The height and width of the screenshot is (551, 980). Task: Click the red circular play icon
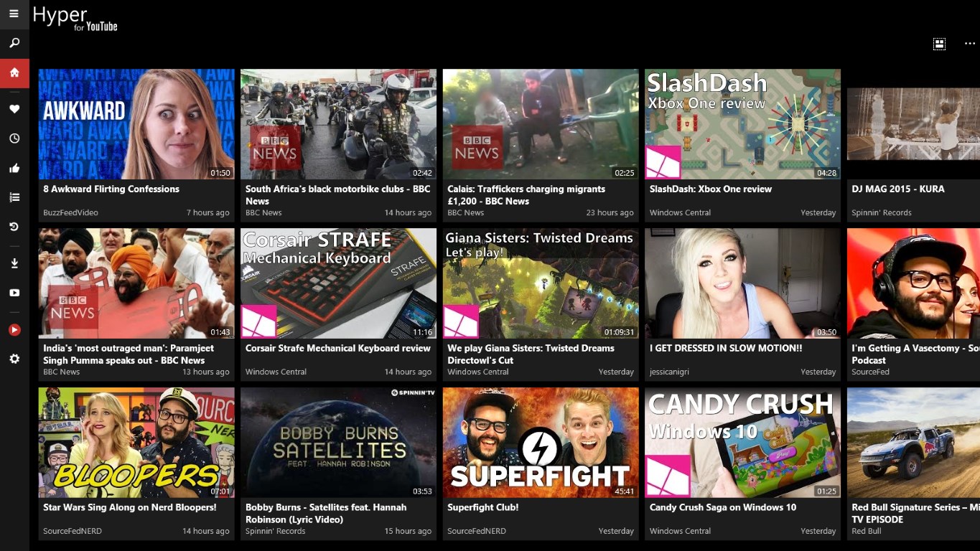14,330
